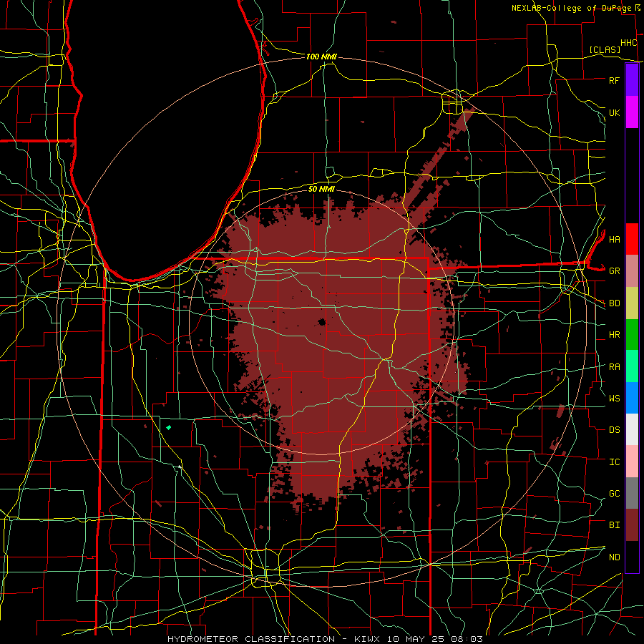The image size is (644, 644).
Task: Click the blue WS legend swatch
Action: 632,398
